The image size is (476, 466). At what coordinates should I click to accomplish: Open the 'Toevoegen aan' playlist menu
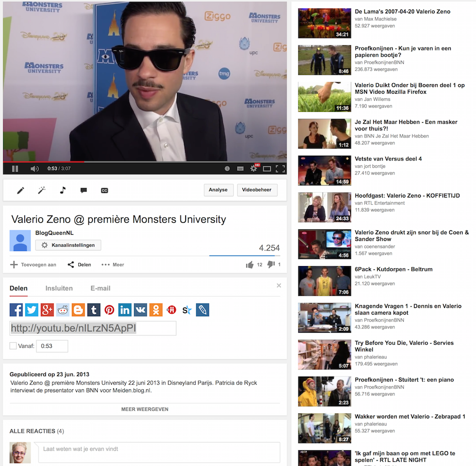[33, 265]
